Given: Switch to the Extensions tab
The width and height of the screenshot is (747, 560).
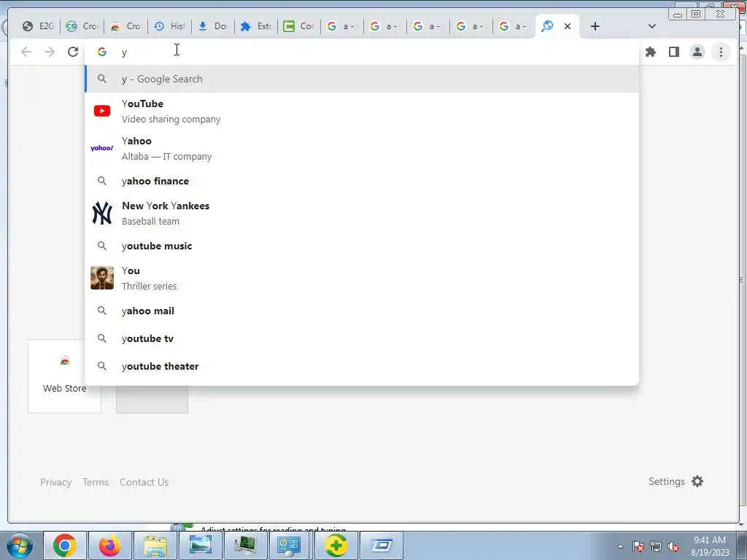Looking at the screenshot, I should [x=256, y=26].
